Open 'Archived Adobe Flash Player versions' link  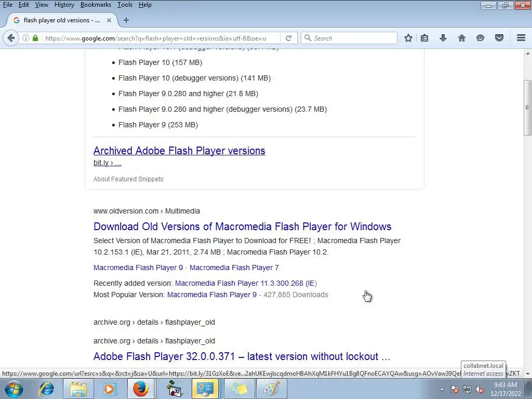pyautogui.click(x=179, y=151)
